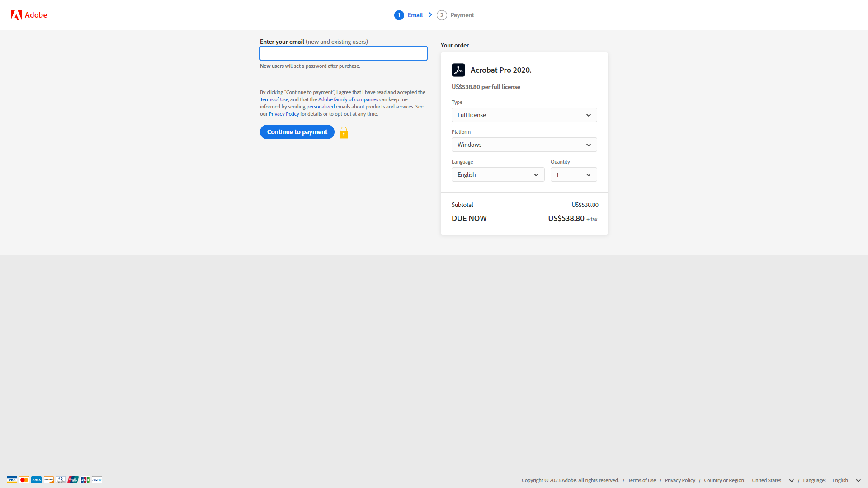Open the Adobe family of companies link
Image resolution: width=868 pixels, height=488 pixels.
click(348, 99)
